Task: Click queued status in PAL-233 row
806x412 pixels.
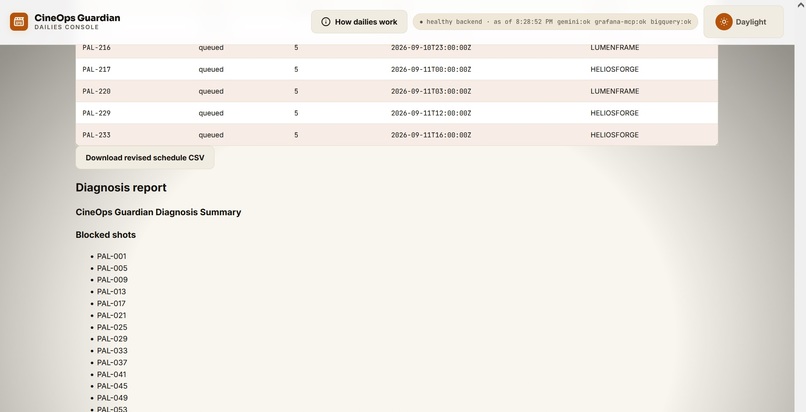Action: click(211, 135)
